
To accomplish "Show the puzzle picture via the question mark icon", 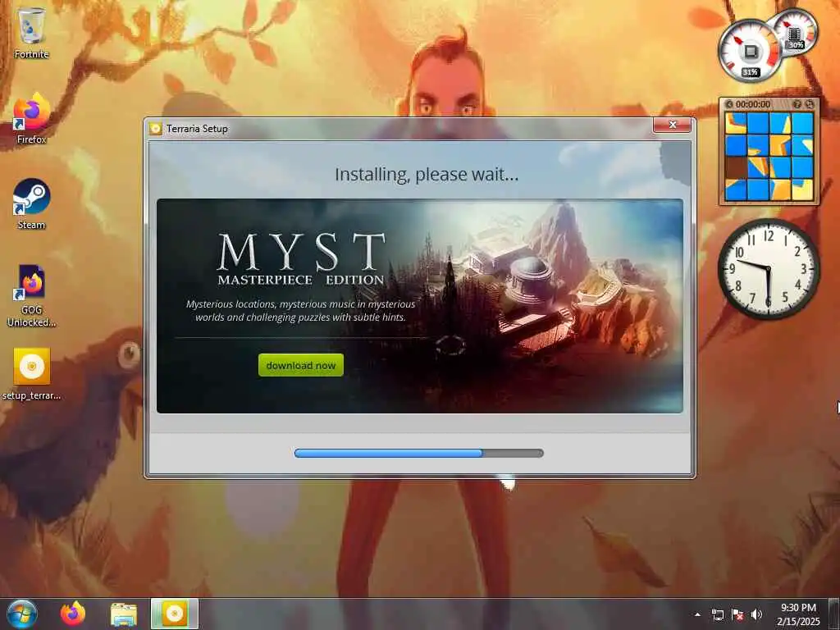I will (797, 104).
